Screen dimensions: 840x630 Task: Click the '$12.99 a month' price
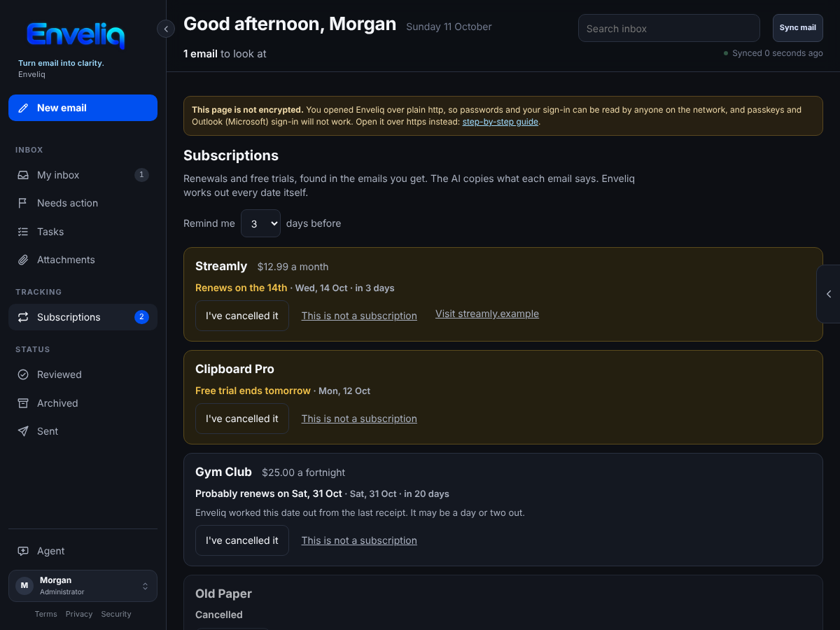(293, 267)
